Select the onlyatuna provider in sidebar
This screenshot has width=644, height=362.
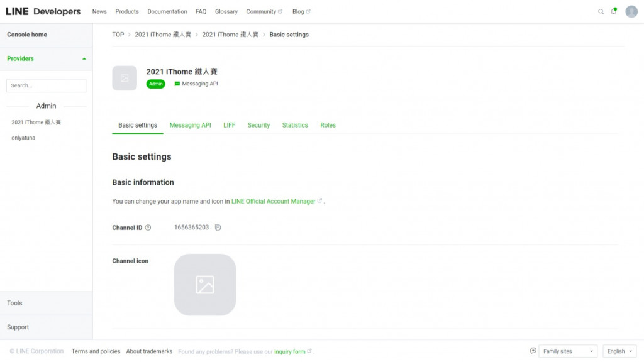(x=23, y=138)
